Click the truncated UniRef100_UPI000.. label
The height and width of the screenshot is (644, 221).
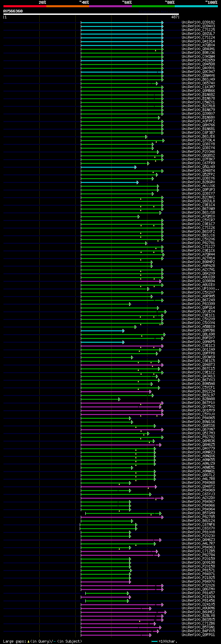[x=200, y=288]
